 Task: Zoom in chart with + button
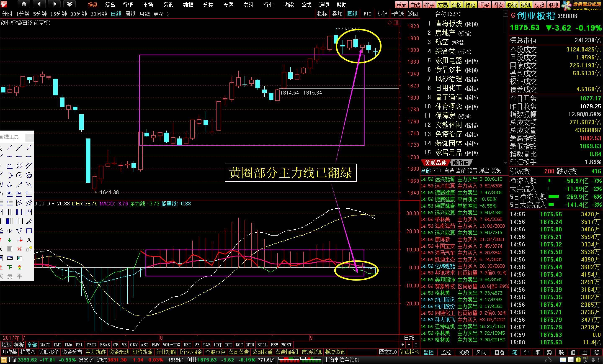point(403,345)
